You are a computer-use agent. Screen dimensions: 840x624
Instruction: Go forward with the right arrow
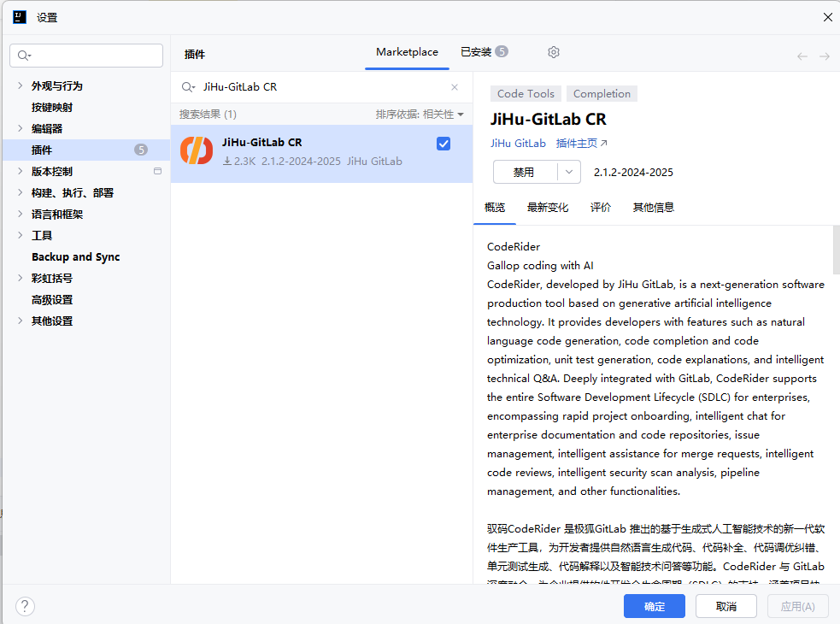click(x=825, y=56)
